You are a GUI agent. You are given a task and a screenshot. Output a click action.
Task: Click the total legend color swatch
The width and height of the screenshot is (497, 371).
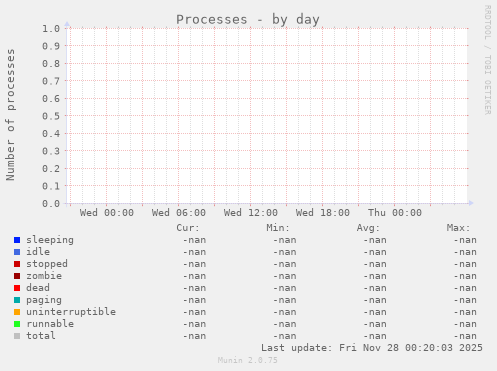[17, 336]
